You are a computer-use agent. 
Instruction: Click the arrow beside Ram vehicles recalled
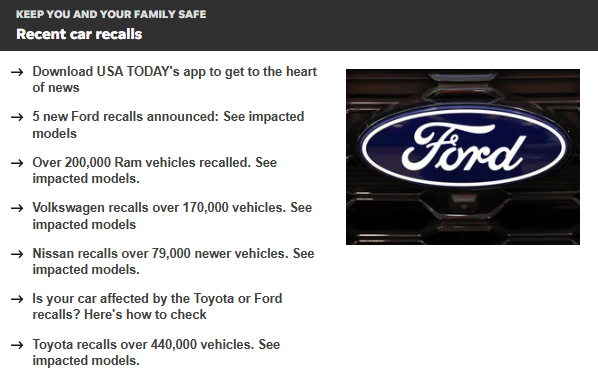(17, 163)
